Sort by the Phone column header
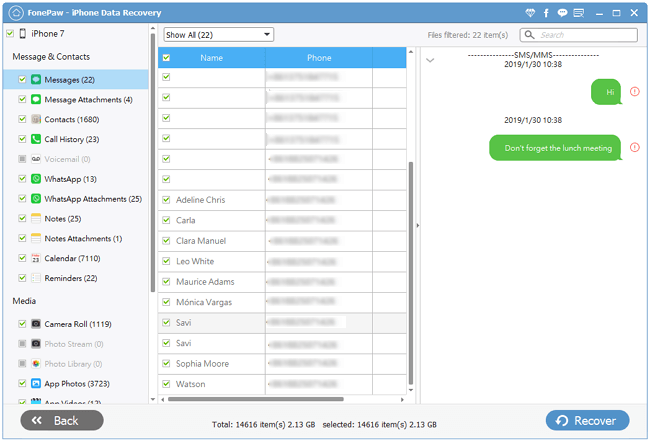Image resolution: width=650 pixels, height=441 pixels. tap(319, 58)
